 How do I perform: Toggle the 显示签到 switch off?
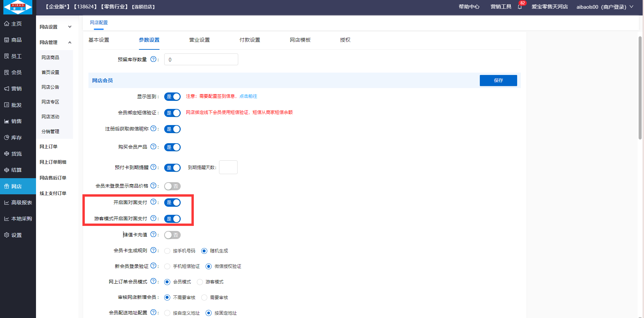pos(172,96)
